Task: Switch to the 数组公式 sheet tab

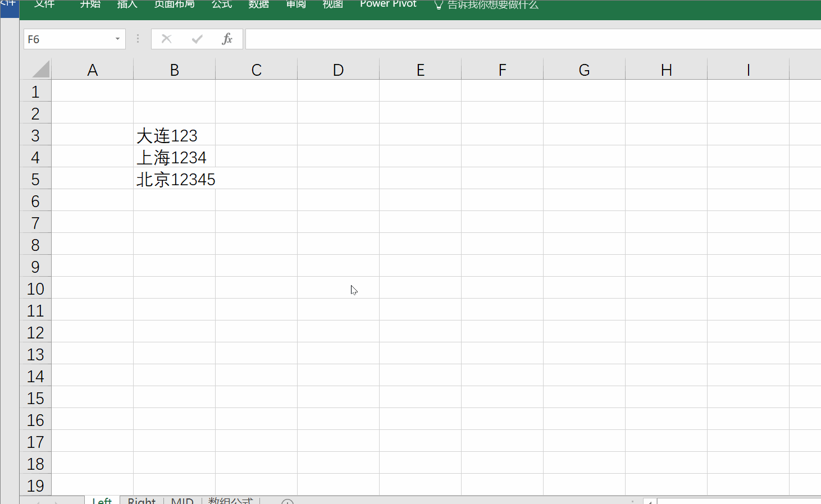Action: pos(230,501)
